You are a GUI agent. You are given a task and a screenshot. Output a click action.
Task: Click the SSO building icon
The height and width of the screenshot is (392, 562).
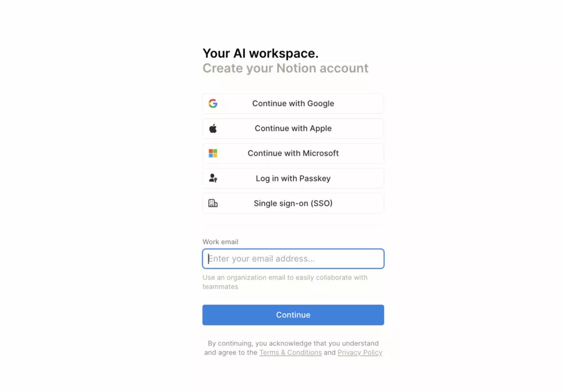click(x=214, y=203)
